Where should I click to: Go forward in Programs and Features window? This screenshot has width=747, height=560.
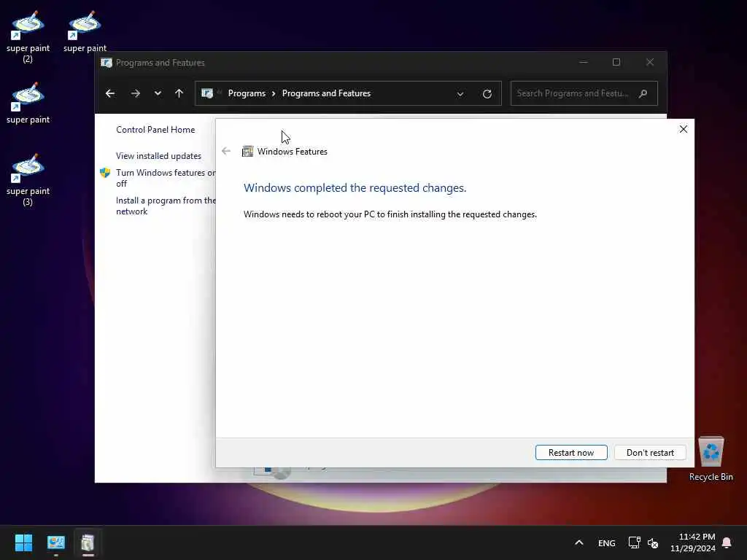(135, 93)
